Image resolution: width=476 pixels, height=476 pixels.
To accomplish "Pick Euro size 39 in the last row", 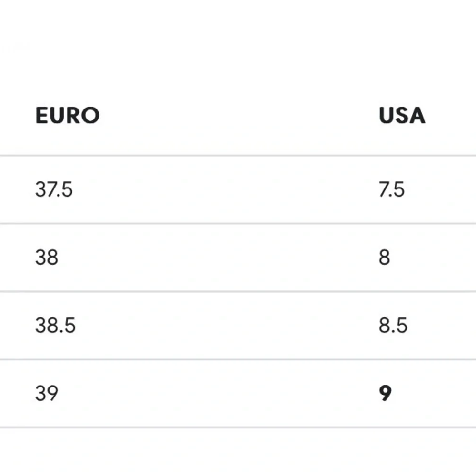I will (x=47, y=394).
